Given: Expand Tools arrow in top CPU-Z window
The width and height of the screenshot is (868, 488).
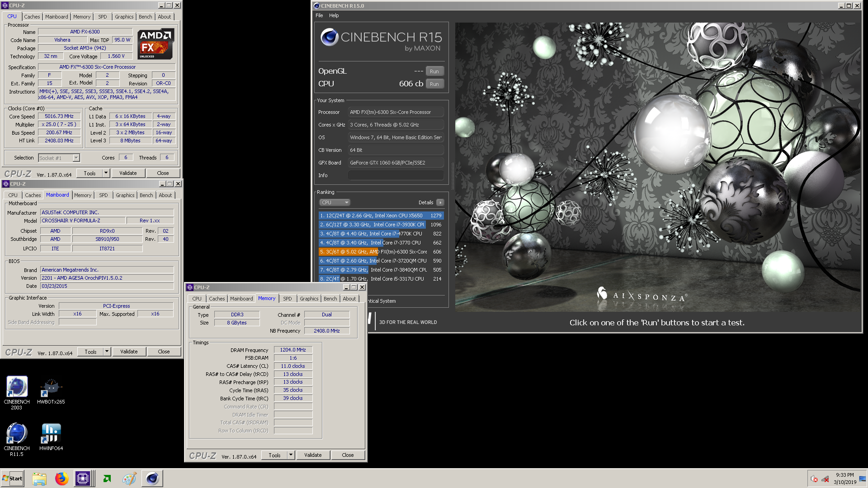Looking at the screenshot, I should tap(106, 173).
